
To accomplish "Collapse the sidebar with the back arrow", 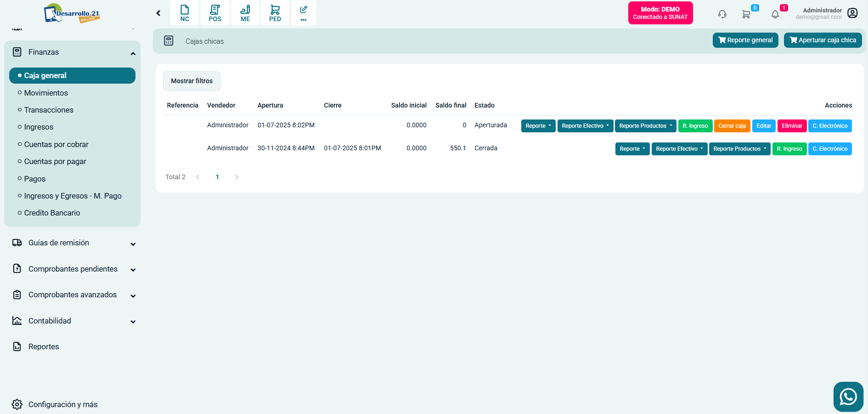I will (158, 13).
